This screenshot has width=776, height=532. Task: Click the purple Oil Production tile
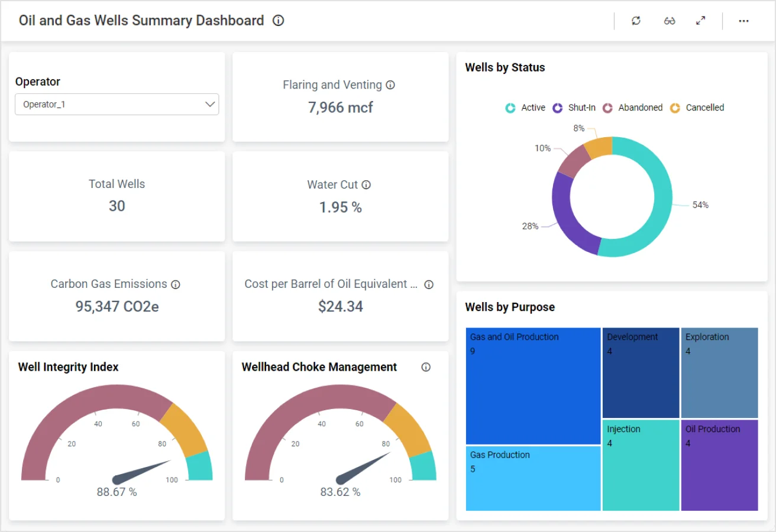(x=719, y=465)
